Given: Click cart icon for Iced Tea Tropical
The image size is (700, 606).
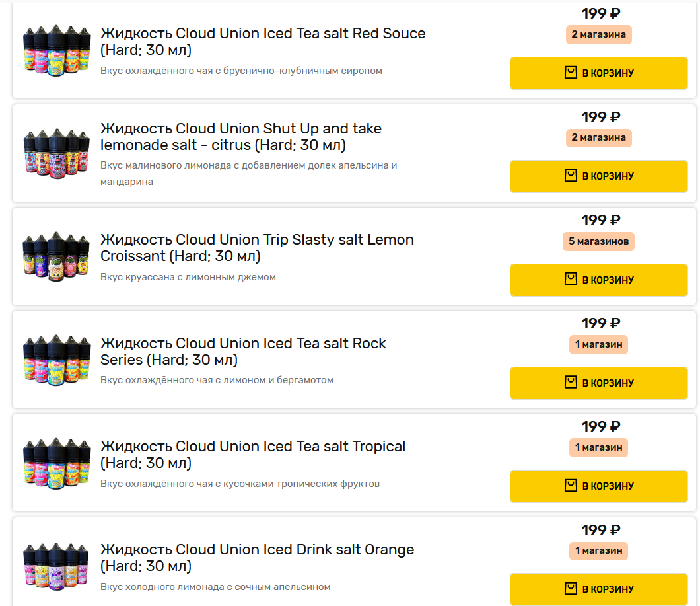Looking at the screenshot, I should 571,486.
